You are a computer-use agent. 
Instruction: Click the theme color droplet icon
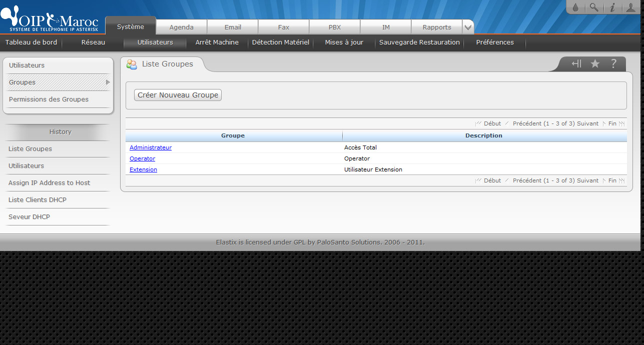[575, 7]
